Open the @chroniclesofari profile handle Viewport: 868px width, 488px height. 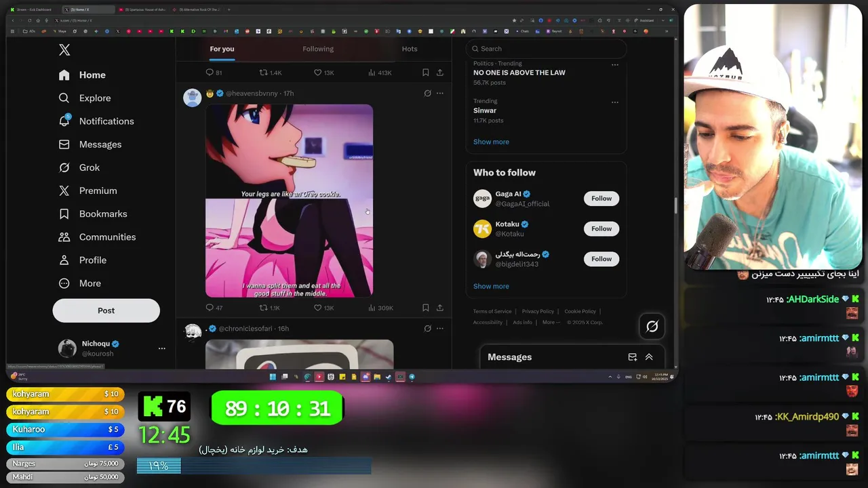245,329
